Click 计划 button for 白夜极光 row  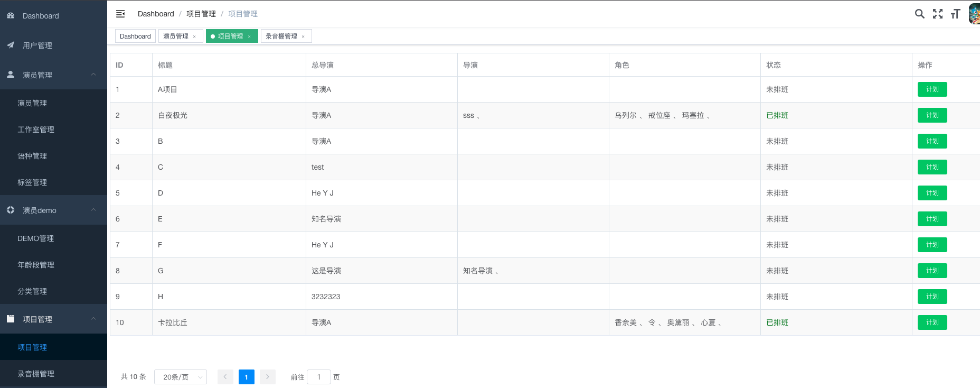pyautogui.click(x=932, y=115)
